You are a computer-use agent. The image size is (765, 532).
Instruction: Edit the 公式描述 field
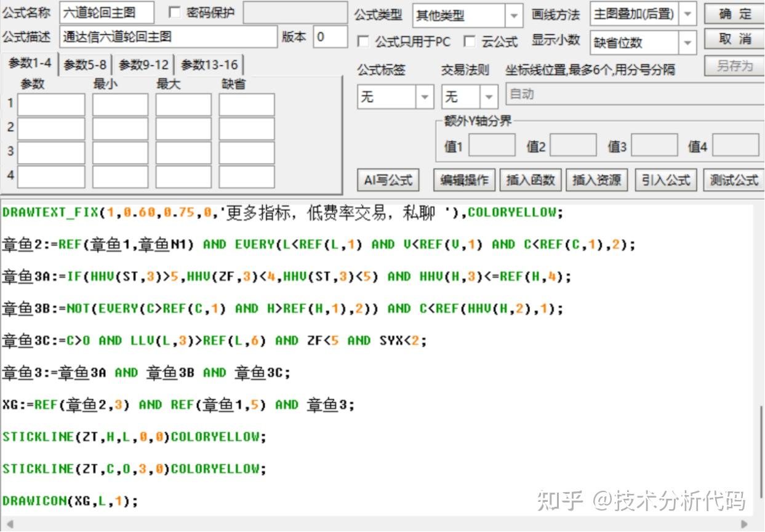click(169, 37)
